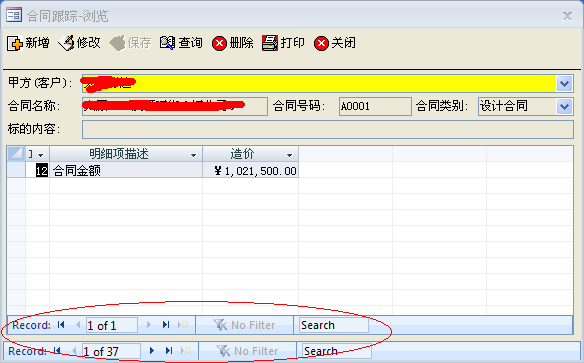
Task: Click the 关闭 (Close) toolbar button
Action: [x=334, y=43]
